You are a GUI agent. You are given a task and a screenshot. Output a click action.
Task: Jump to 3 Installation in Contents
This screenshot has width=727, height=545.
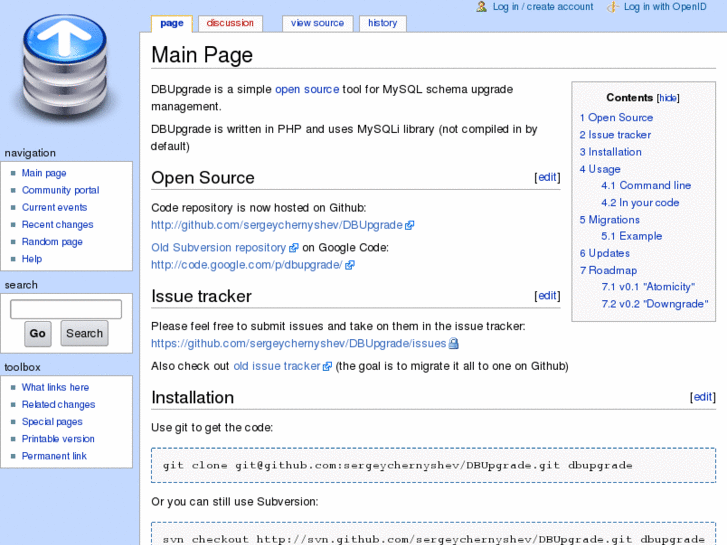(611, 152)
